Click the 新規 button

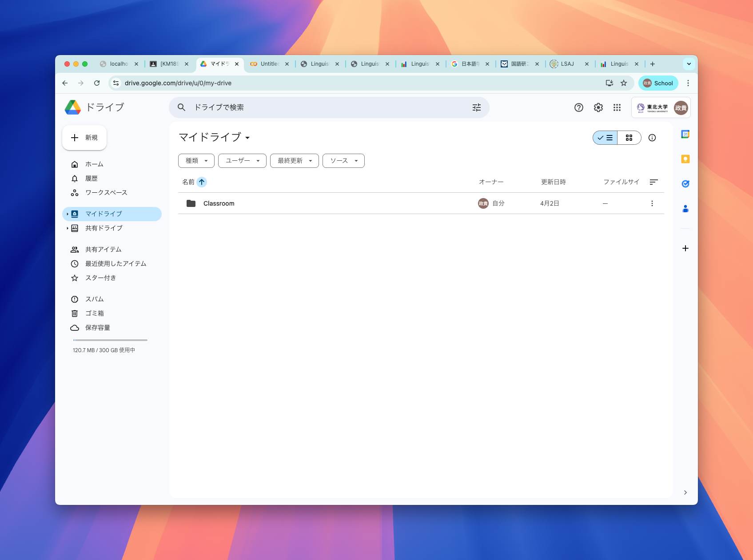coord(84,138)
